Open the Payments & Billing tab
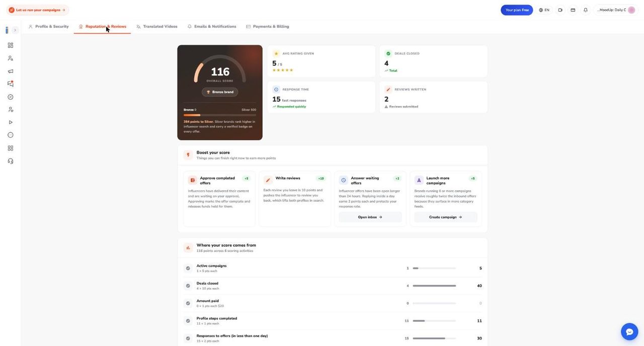Viewport: 644px width, 346px height. click(267, 27)
